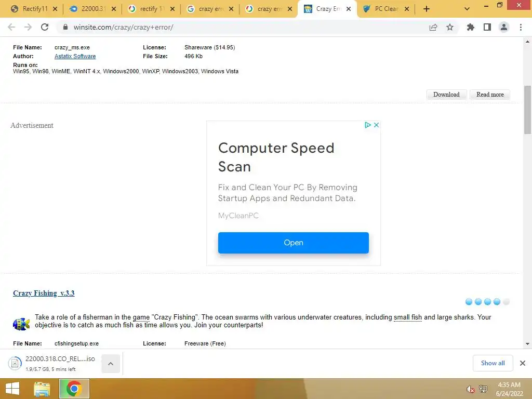Open the Astatix Software author link
The image size is (532, 399).
tap(75, 56)
